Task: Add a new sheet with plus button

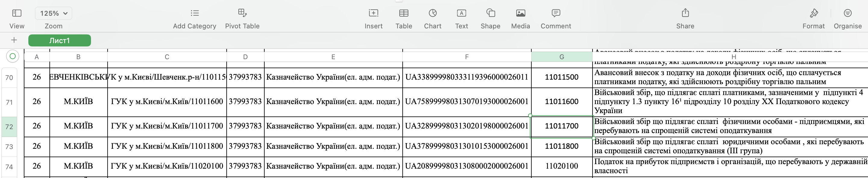Action: click(14, 40)
